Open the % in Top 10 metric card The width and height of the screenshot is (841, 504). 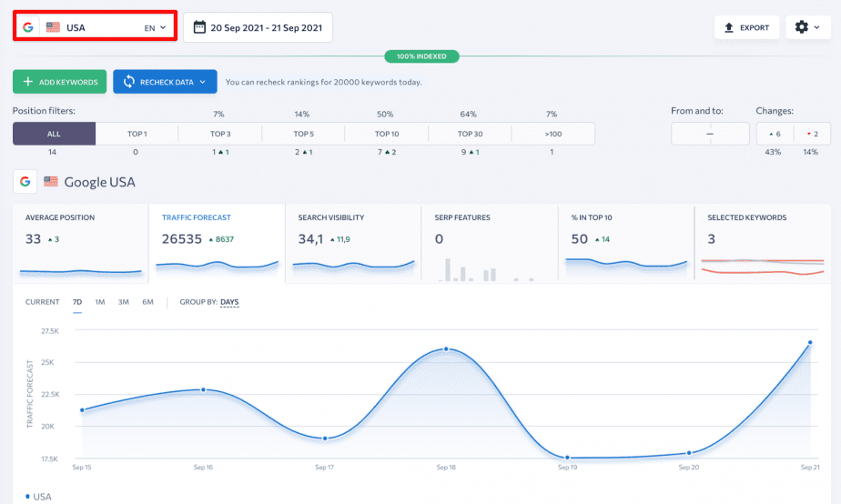626,242
